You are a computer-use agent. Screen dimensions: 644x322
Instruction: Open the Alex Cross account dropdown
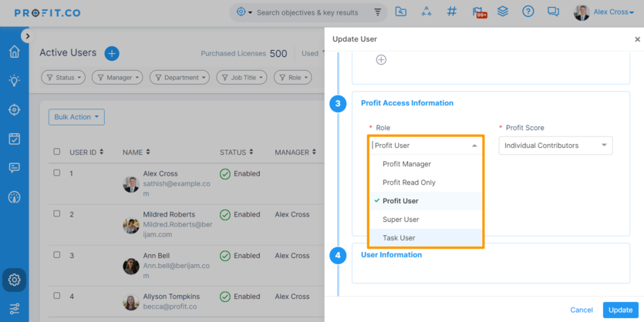(613, 12)
